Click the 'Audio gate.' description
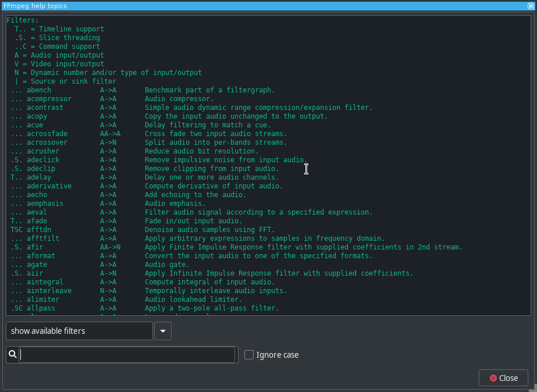537x392 pixels. coord(167,265)
